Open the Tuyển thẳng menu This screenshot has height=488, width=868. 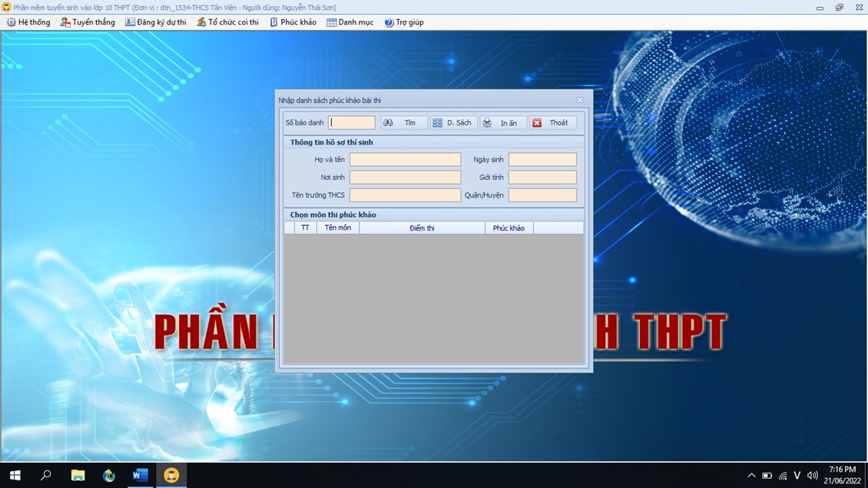pyautogui.click(x=88, y=22)
